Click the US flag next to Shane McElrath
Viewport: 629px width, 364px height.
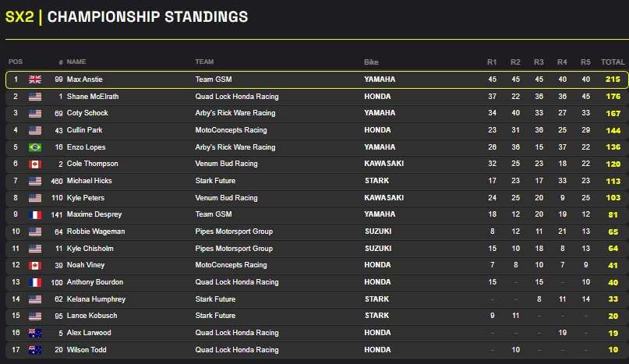(35, 97)
